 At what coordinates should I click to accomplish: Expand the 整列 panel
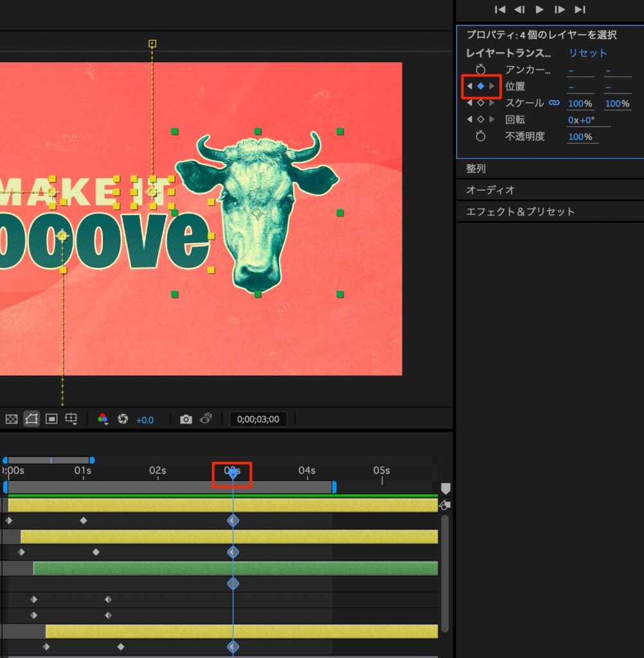click(476, 168)
